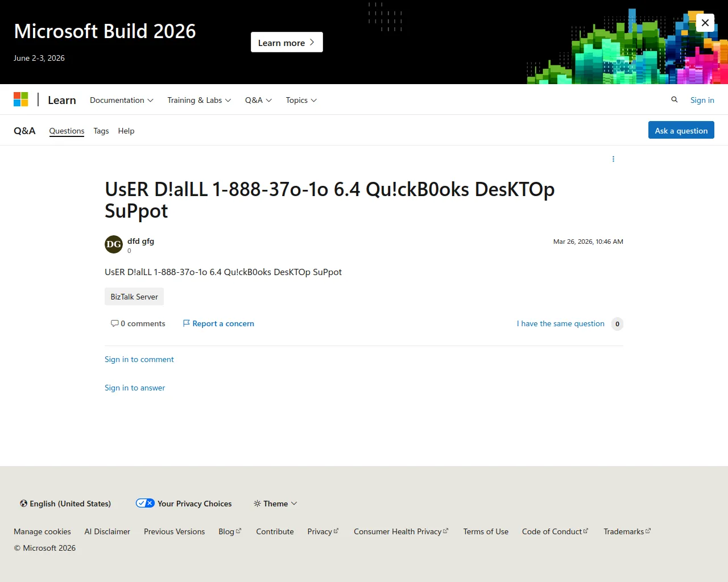Go to the Tags tab

tap(101, 131)
